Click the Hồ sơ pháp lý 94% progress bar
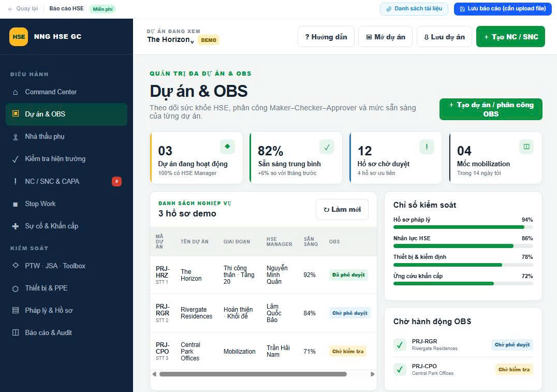This screenshot has width=557, height=392. (463, 227)
